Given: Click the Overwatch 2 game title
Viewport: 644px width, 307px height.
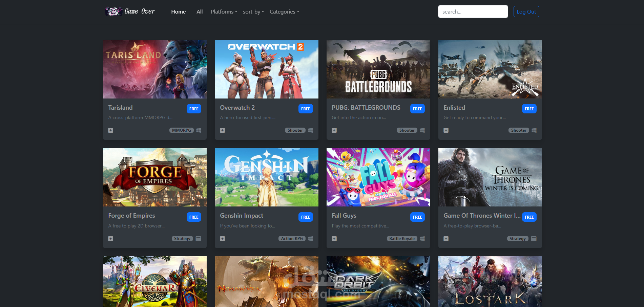Looking at the screenshot, I should (x=237, y=108).
